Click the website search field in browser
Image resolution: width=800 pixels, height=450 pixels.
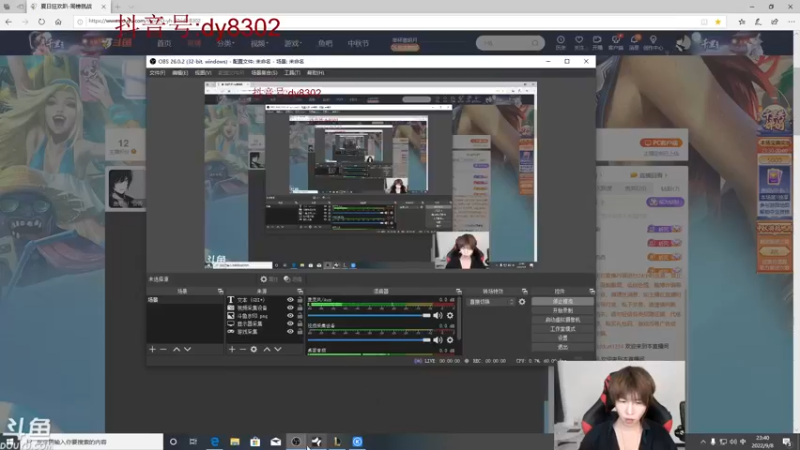(509, 43)
